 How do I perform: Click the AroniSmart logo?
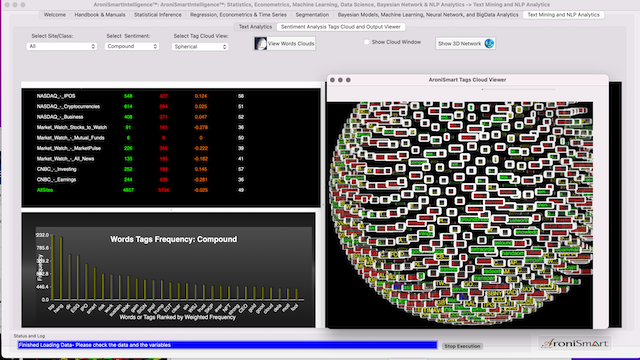pyautogui.click(x=574, y=343)
